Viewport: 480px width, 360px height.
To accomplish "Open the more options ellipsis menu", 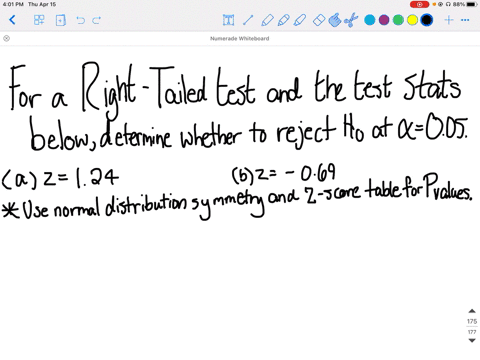I will [465, 20].
